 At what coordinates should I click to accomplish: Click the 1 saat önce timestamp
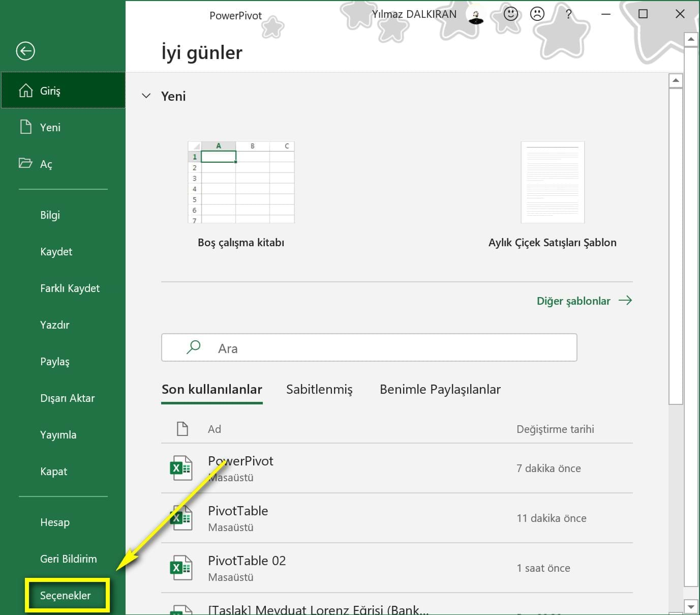pos(543,568)
